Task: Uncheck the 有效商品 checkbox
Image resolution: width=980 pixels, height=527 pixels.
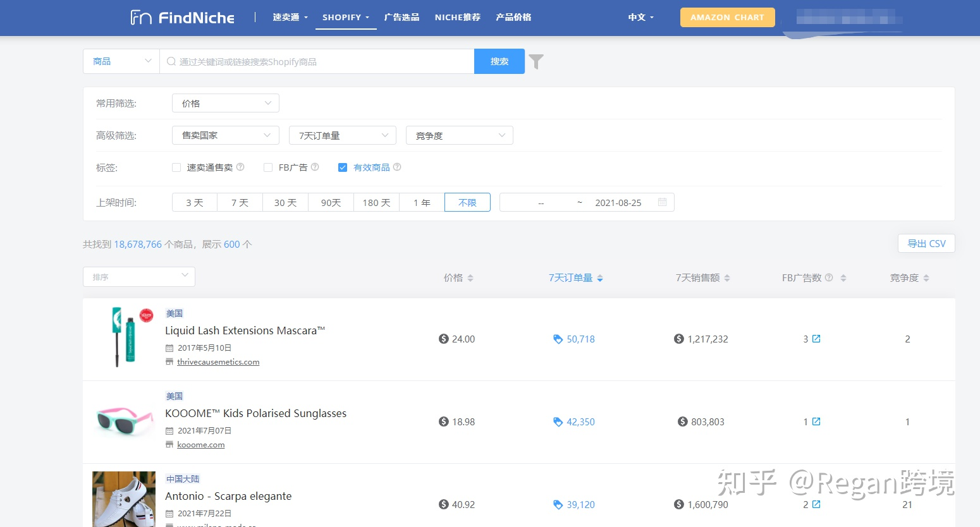Action: [x=342, y=167]
